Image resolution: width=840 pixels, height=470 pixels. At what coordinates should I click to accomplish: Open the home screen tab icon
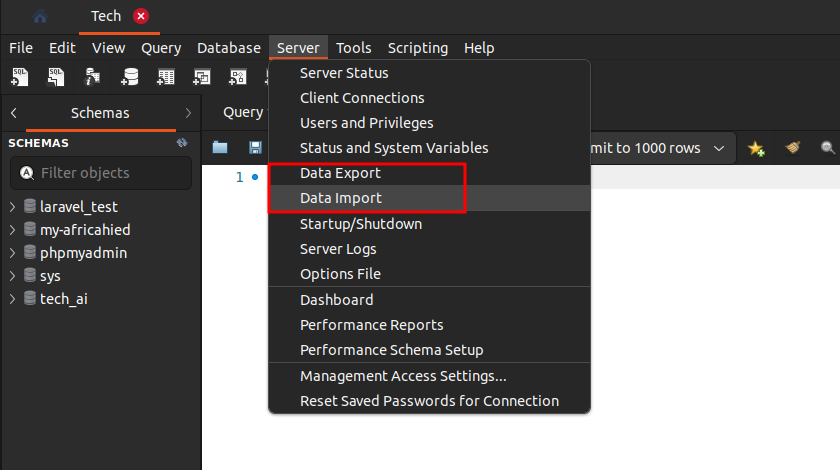pyautogui.click(x=40, y=17)
